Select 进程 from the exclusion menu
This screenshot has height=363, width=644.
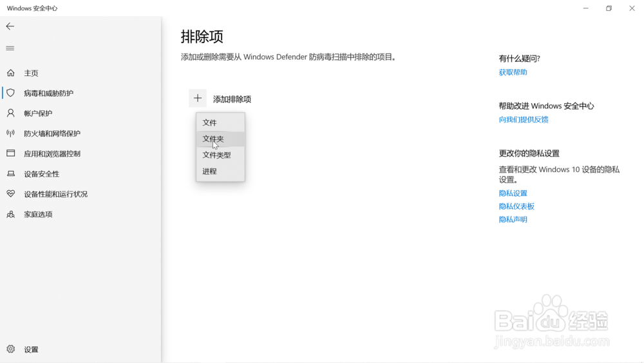pyautogui.click(x=220, y=172)
